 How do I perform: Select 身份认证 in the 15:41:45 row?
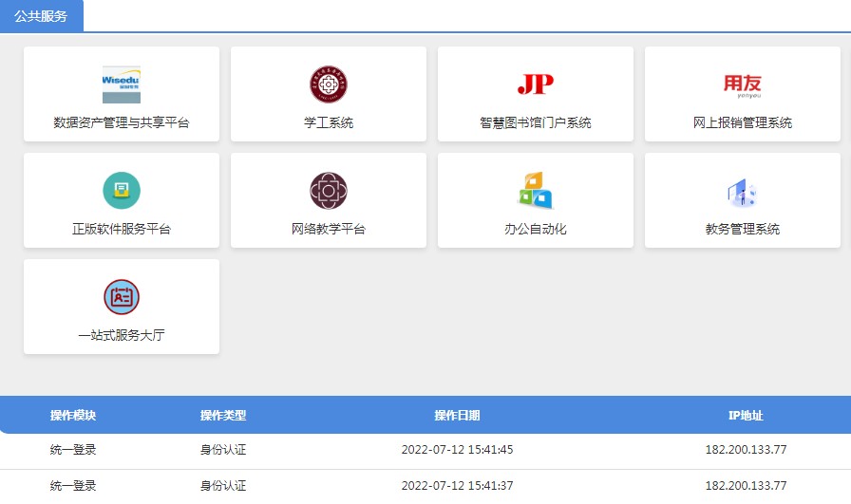tap(223, 449)
